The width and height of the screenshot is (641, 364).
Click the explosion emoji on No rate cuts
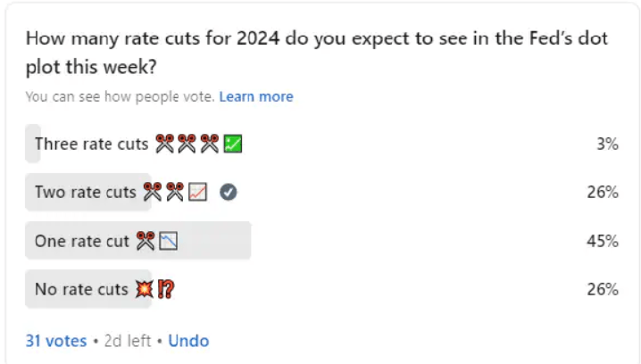pos(144,288)
